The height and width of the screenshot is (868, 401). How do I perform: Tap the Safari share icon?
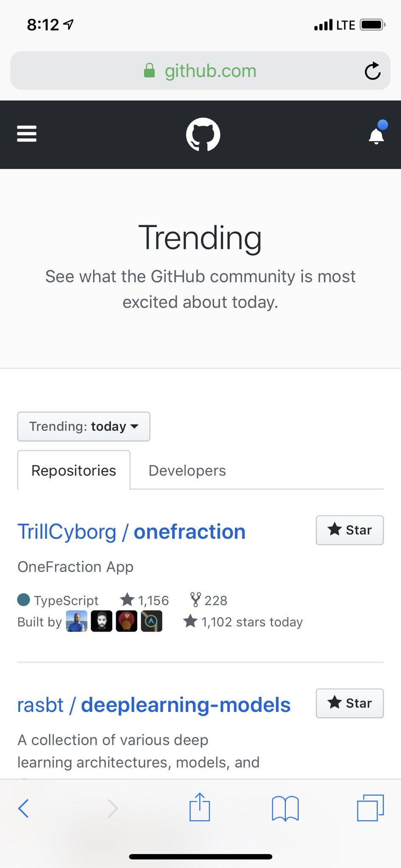coord(200,807)
